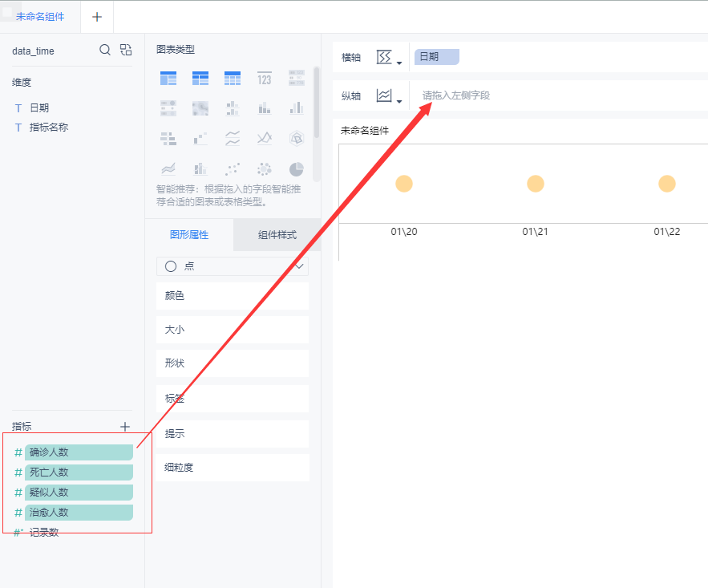
Task: Select the 治愈人数 indicator field
Action: (79, 513)
